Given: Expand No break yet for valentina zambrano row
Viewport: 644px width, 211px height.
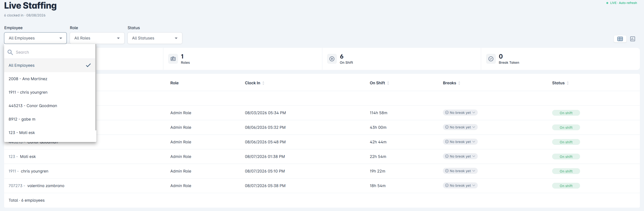Looking at the screenshot, I should pos(460,186).
